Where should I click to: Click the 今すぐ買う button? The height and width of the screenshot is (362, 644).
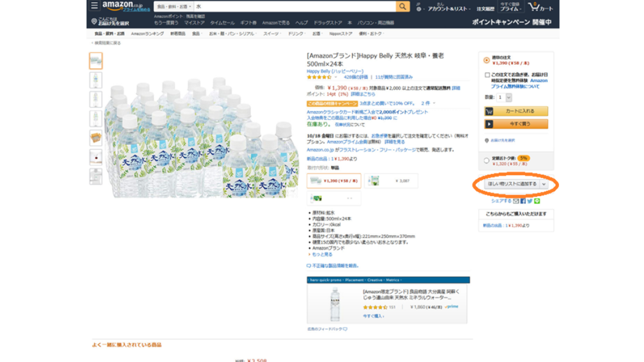click(516, 124)
